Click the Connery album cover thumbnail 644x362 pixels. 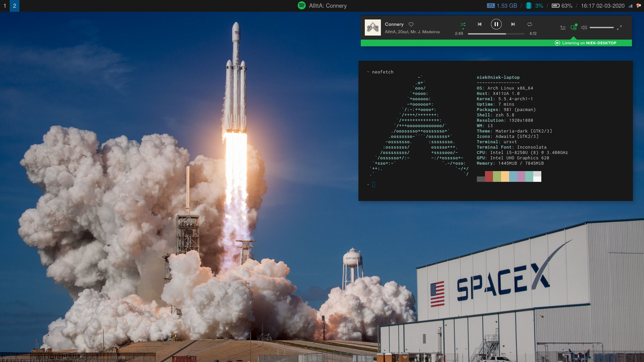[373, 28]
